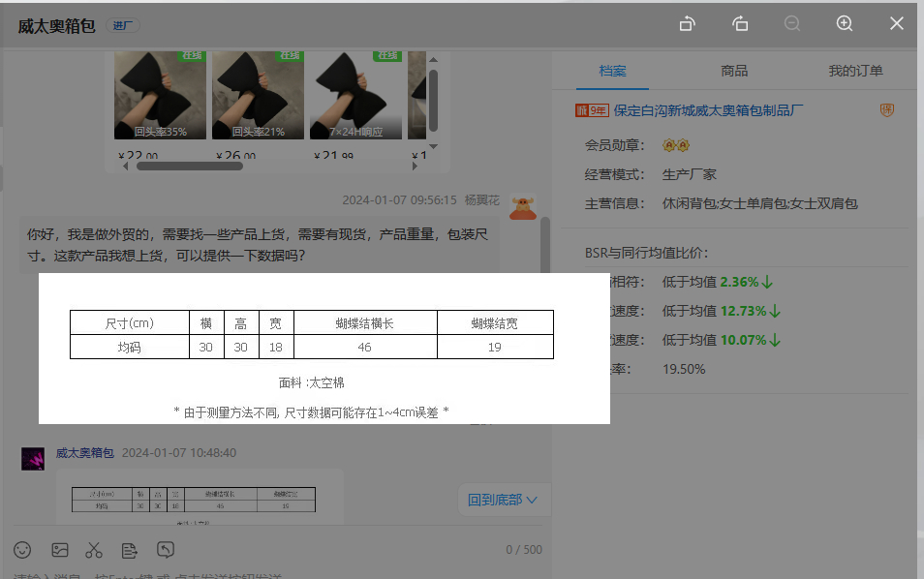Switch to the 商品 tab
Image resolution: width=924 pixels, height=579 pixels.
734,71
